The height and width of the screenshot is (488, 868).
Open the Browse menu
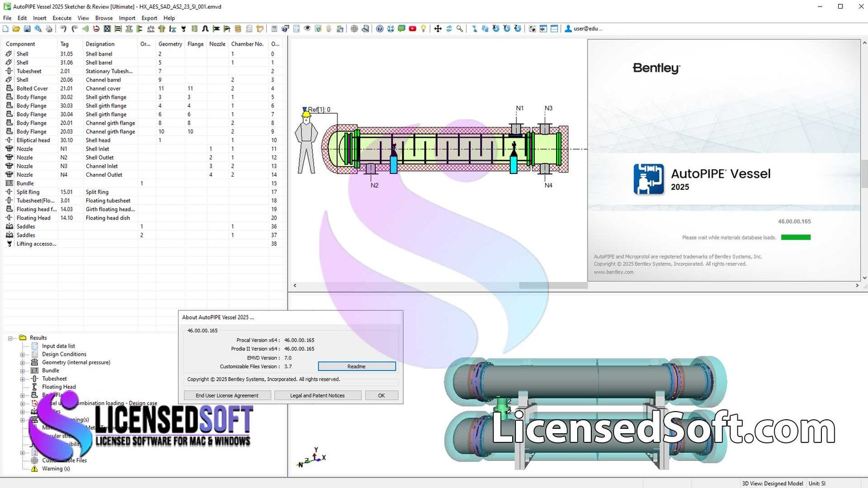[x=104, y=18]
